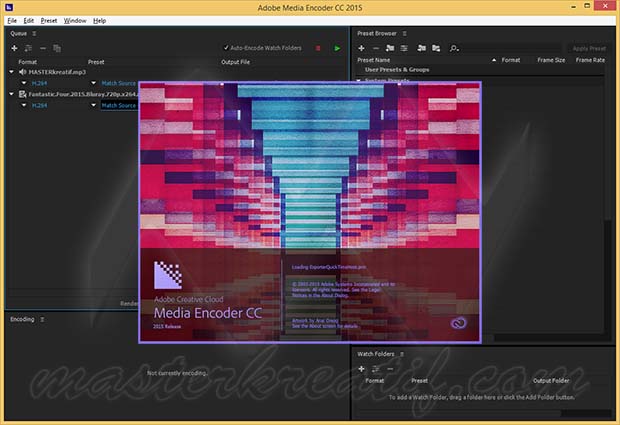Select the Preset Browser panel tab
Screen dimensions: 620x425
[x=376, y=34]
